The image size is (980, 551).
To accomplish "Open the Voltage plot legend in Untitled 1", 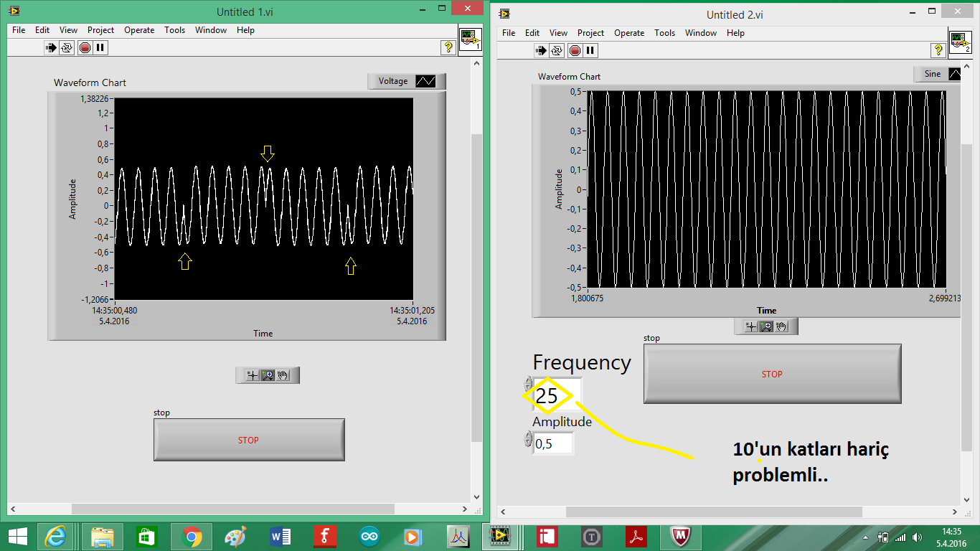I will (x=406, y=81).
